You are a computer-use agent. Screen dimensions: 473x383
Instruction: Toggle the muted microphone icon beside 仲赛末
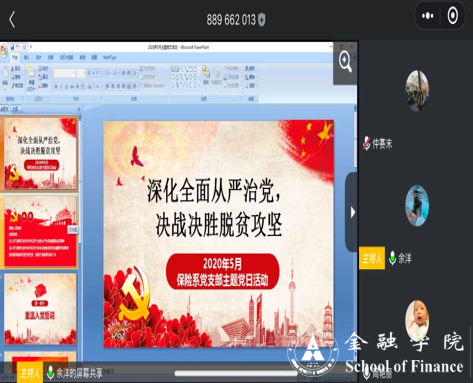[366, 143]
